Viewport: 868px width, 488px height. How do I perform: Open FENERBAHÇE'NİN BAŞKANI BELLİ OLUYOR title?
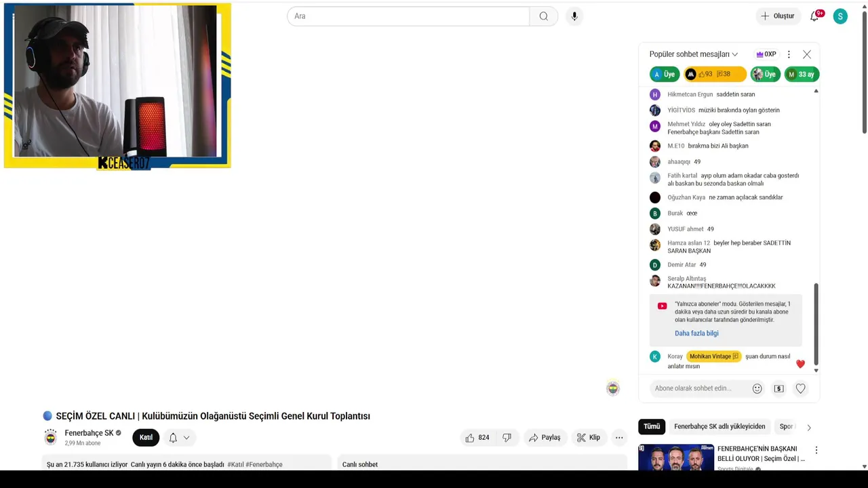point(761,453)
